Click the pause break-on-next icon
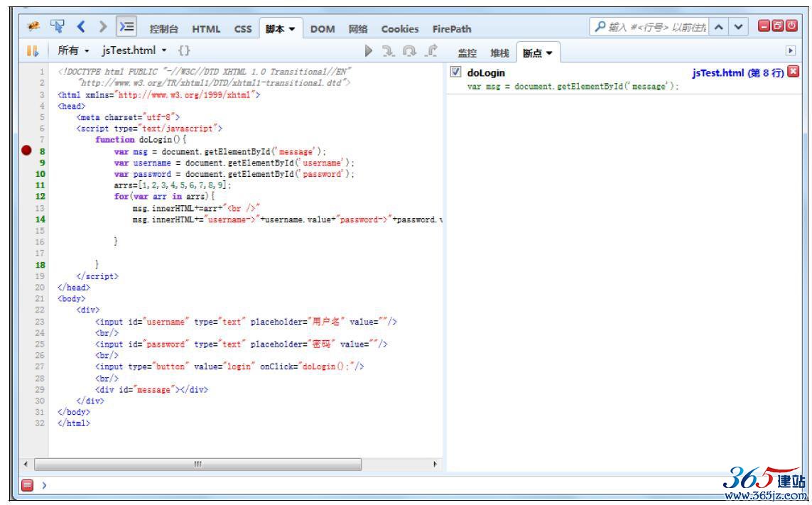Screen dimensions: 812x505 point(33,50)
